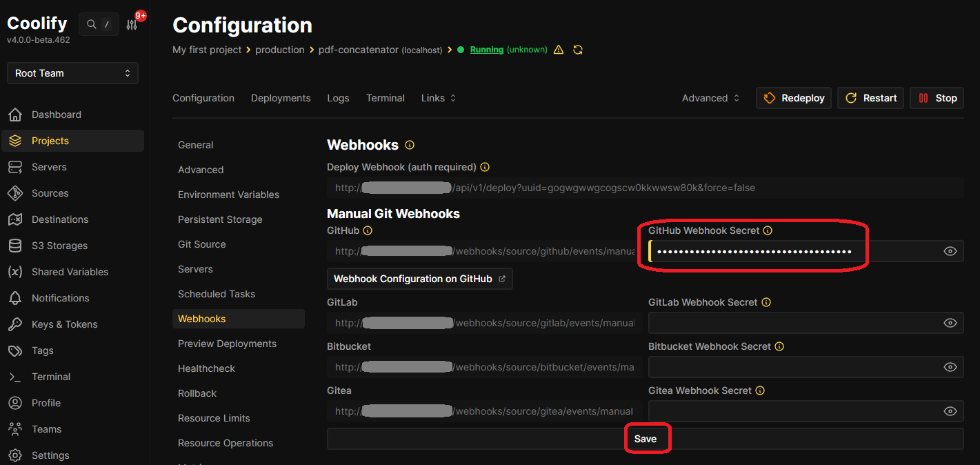
Task: Open Webhook Configuration on GitHub link
Action: click(x=420, y=279)
